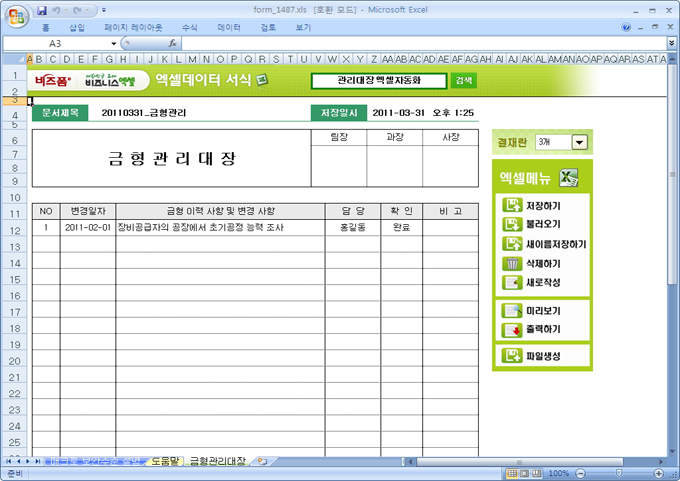The image size is (680, 481).
Task: Switch to Normal view in status bar
Action: pos(512,473)
